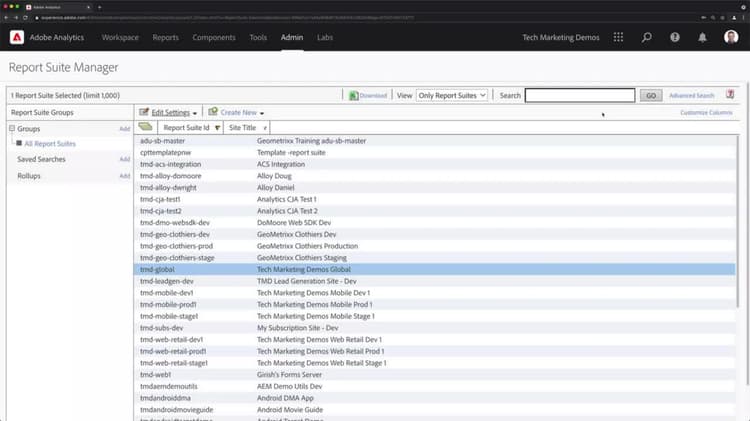Click the browser reload icon

[x=25, y=18]
